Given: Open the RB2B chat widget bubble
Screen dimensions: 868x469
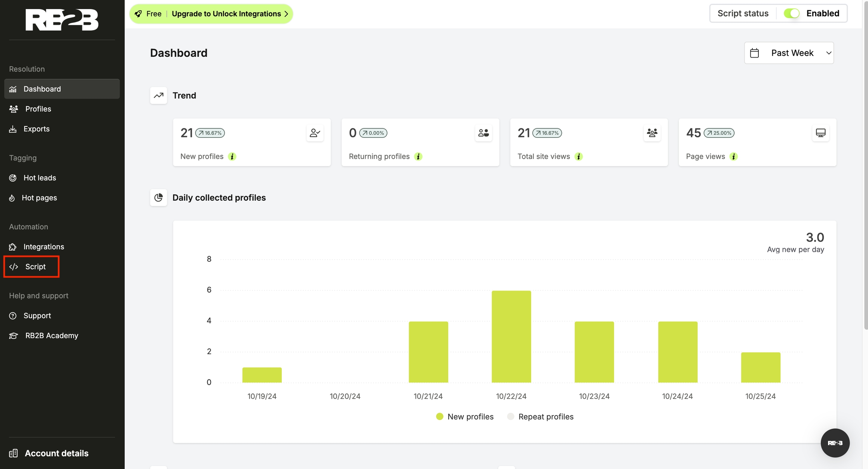Looking at the screenshot, I should [x=835, y=443].
